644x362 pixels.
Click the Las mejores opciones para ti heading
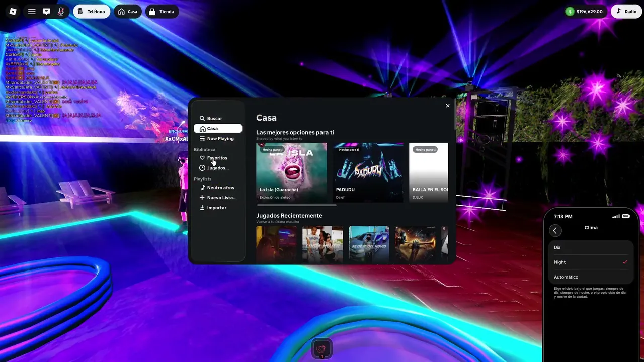(295, 133)
